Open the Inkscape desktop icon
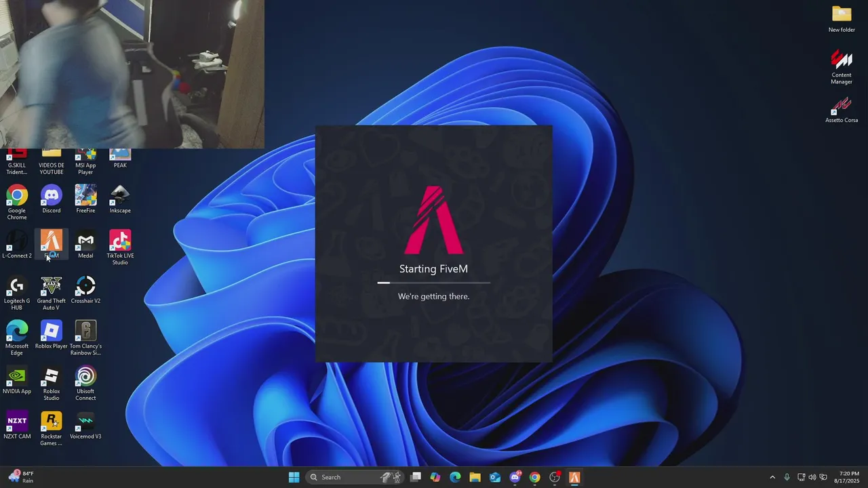Viewport: 868px width, 488px height. point(120,199)
